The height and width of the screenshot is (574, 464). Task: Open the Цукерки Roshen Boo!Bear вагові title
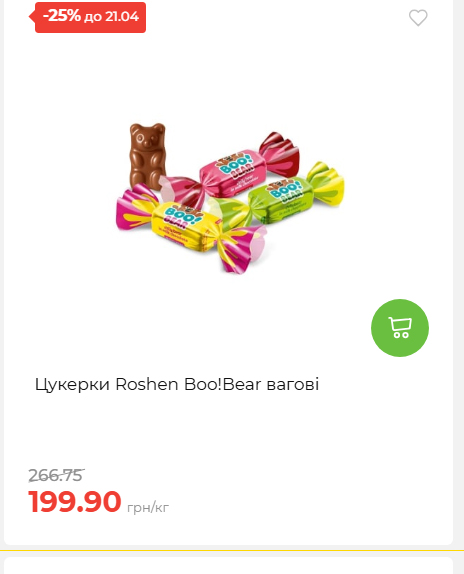(x=177, y=384)
